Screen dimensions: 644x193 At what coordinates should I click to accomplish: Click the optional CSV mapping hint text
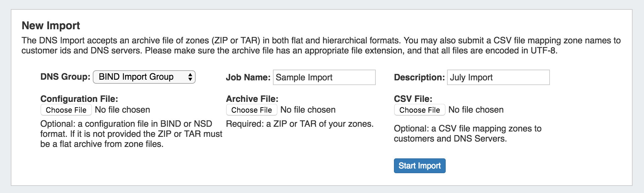(467, 133)
